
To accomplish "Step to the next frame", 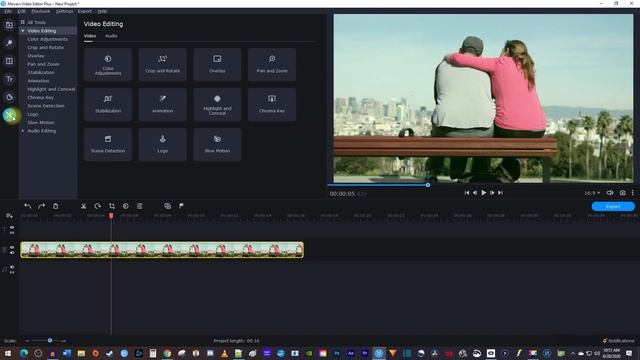I will (x=492, y=193).
